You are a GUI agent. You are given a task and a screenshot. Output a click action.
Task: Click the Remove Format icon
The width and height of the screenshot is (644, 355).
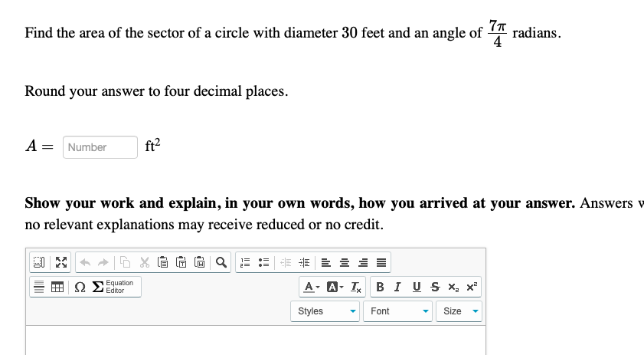(x=355, y=287)
